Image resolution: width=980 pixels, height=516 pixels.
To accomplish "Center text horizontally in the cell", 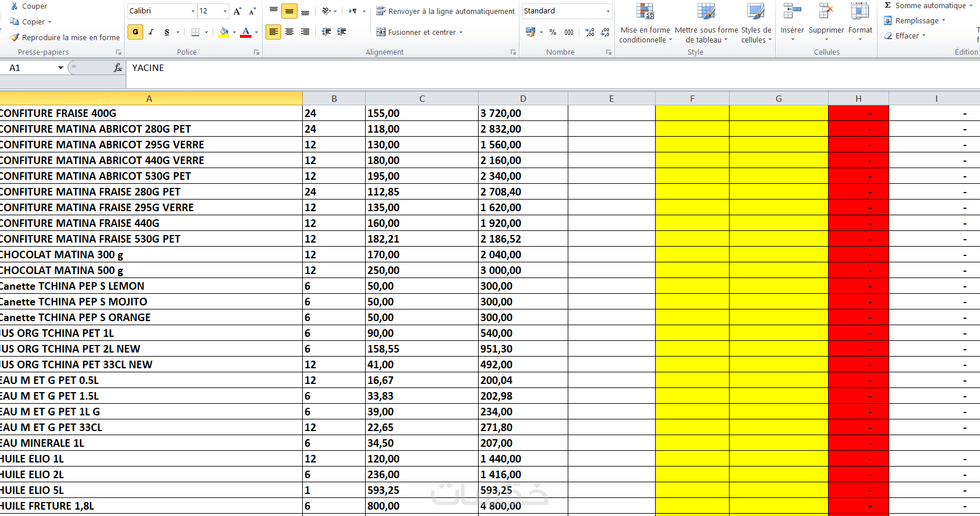I will (x=289, y=32).
